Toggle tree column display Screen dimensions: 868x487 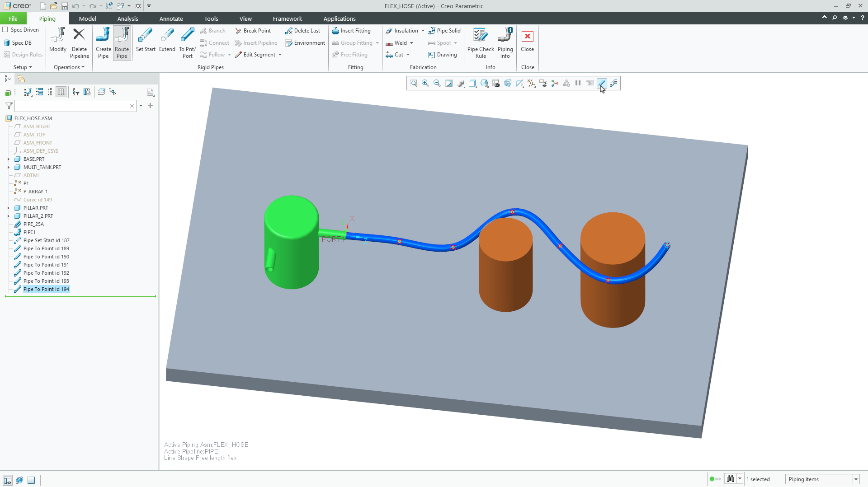click(61, 92)
